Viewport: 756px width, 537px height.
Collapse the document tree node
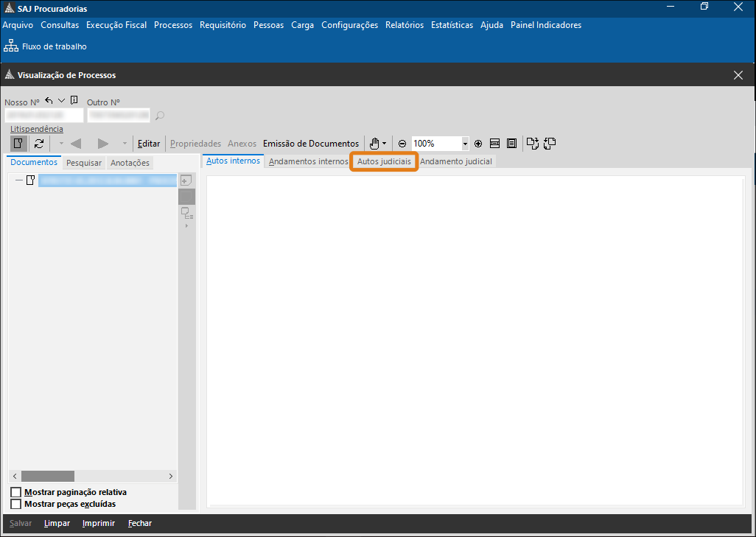(x=19, y=180)
